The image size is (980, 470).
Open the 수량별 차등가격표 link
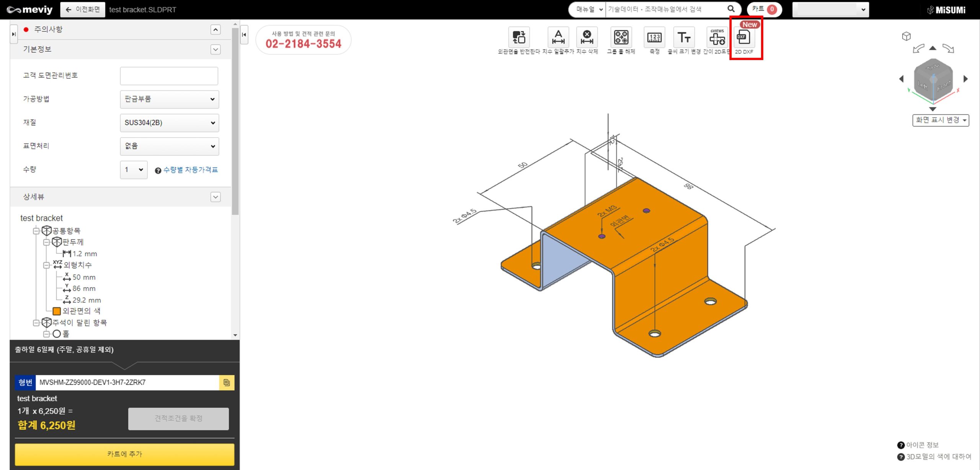[x=190, y=170]
